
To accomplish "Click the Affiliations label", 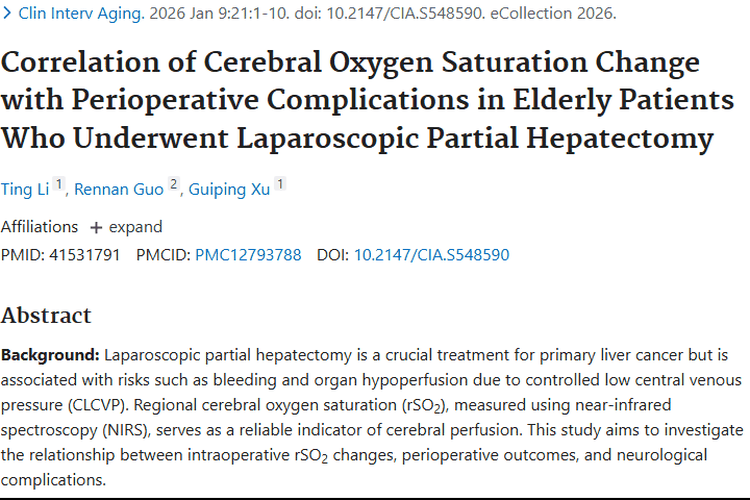I will point(39,227).
